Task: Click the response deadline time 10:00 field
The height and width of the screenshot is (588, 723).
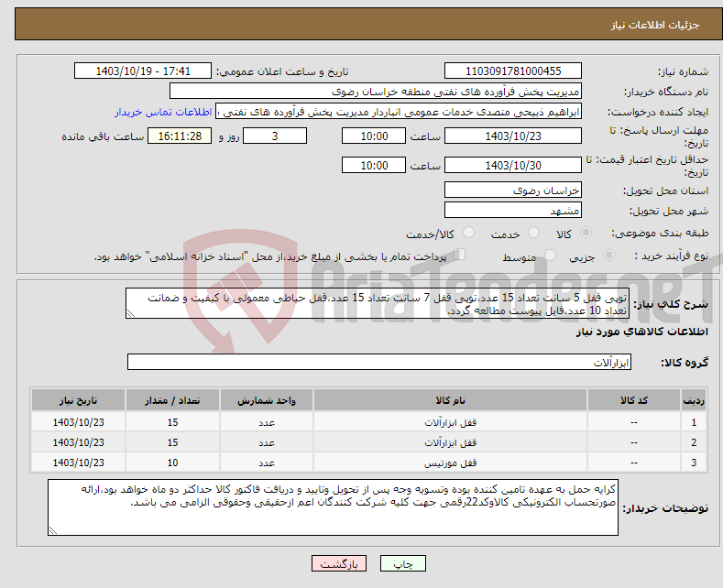Action: pos(374,136)
